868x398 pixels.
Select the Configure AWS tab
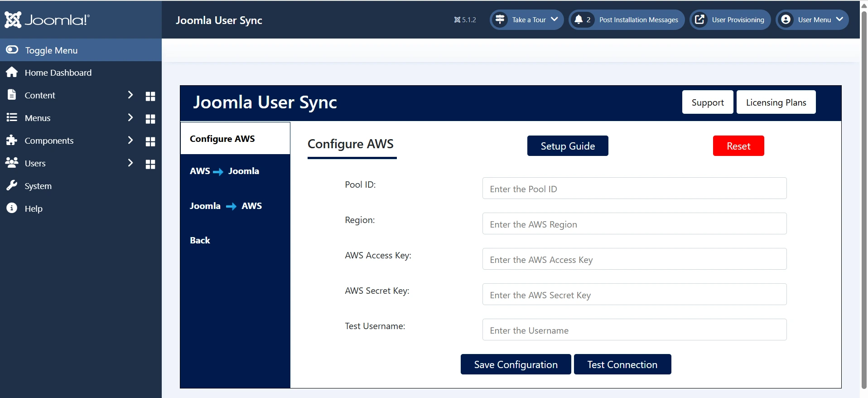[x=235, y=138]
